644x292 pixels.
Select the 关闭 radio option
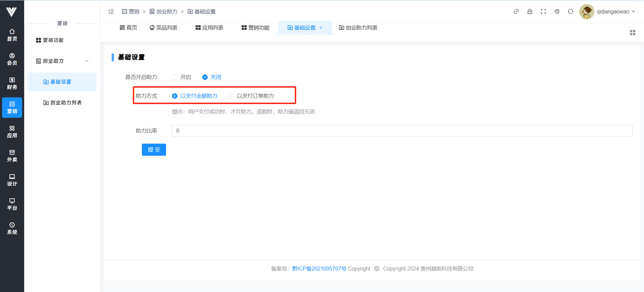(x=205, y=77)
